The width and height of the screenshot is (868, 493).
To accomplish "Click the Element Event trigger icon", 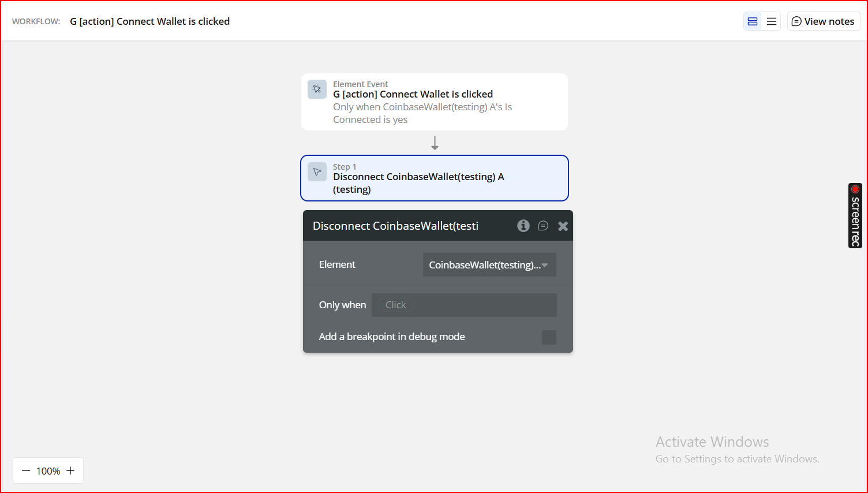I will click(317, 89).
